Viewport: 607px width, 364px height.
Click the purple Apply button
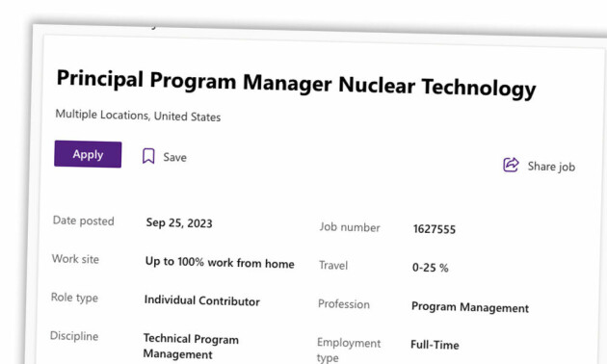coord(88,154)
